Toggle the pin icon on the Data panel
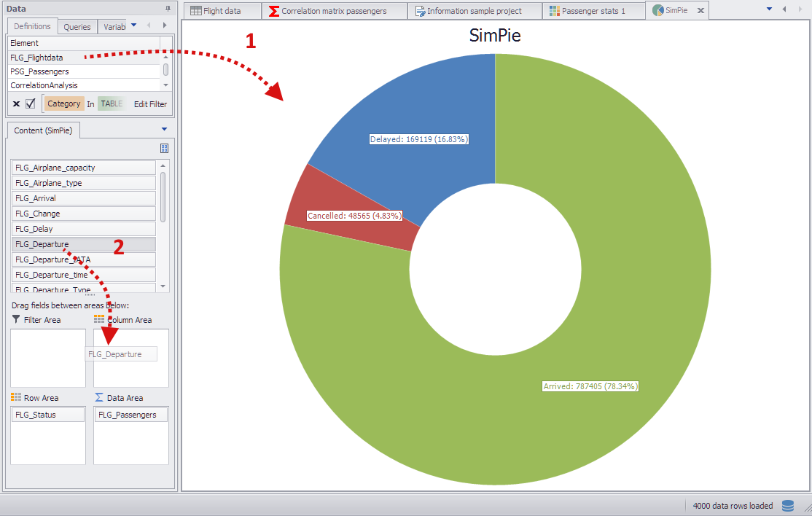 pos(168,8)
